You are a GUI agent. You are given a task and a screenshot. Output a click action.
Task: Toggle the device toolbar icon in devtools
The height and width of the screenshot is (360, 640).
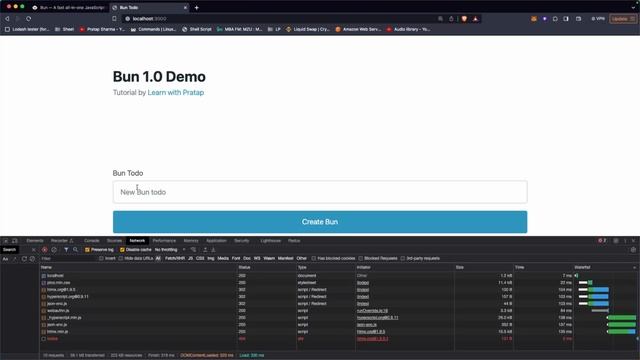pyautogui.click(x=15, y=241)
